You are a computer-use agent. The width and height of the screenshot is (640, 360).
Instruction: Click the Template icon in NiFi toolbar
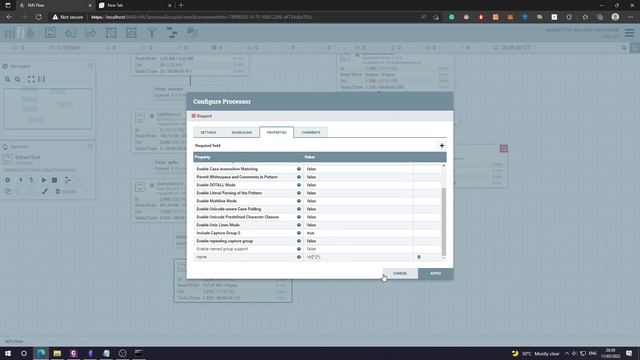click(x=172, y=33)
